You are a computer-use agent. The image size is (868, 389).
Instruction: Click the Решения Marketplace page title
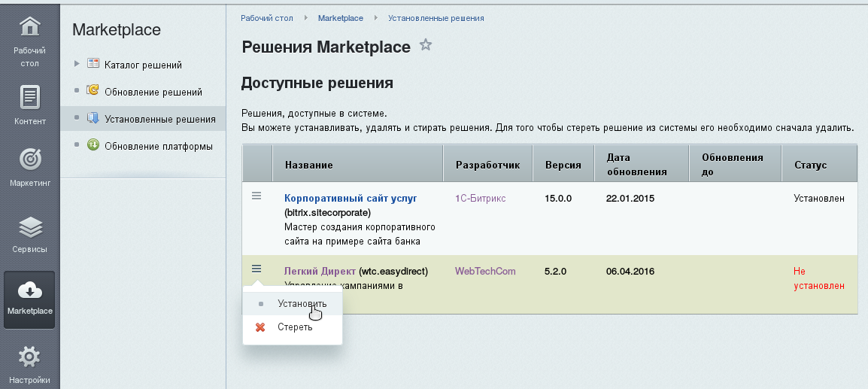[326, 47]
